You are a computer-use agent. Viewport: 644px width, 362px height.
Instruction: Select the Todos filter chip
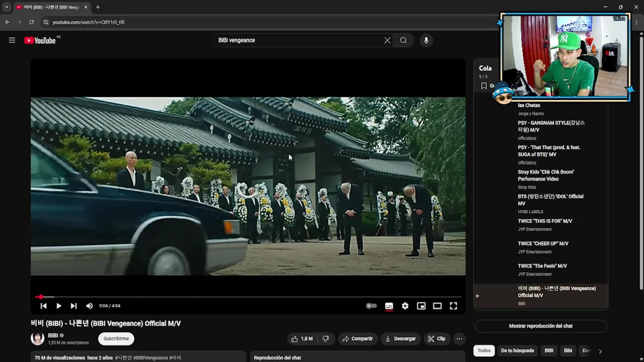(x=484, y=350)
